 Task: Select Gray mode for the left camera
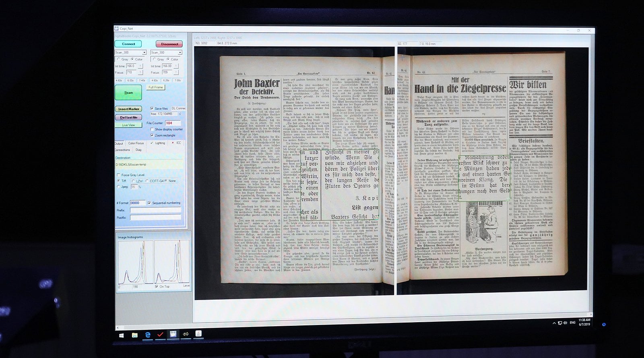(118, 59)
